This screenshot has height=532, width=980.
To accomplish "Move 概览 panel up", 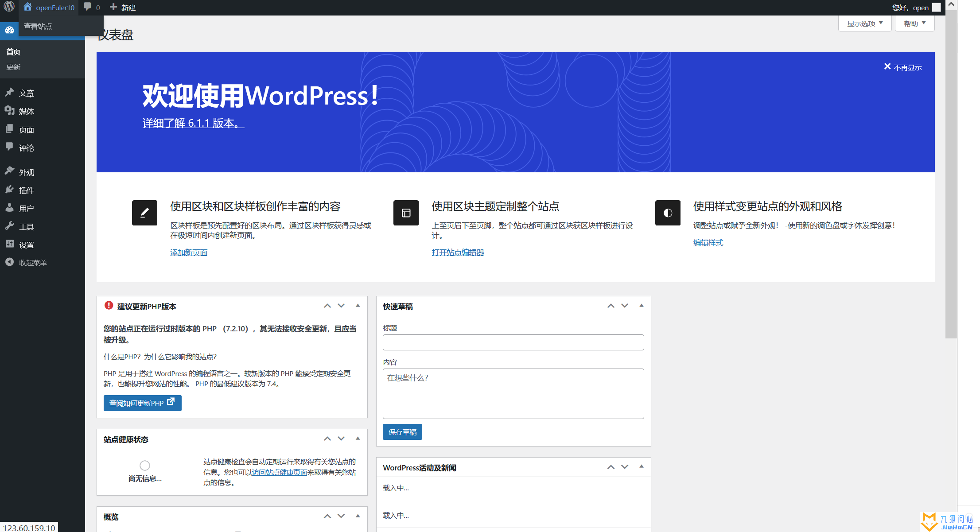I will [x=327, y=516].
